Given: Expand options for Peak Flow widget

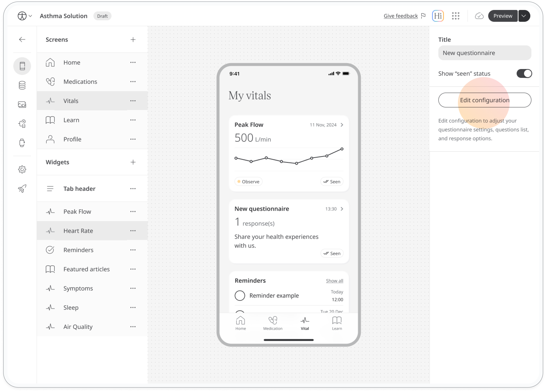Looking at the screenshot, I should click(x=133, y=211).
